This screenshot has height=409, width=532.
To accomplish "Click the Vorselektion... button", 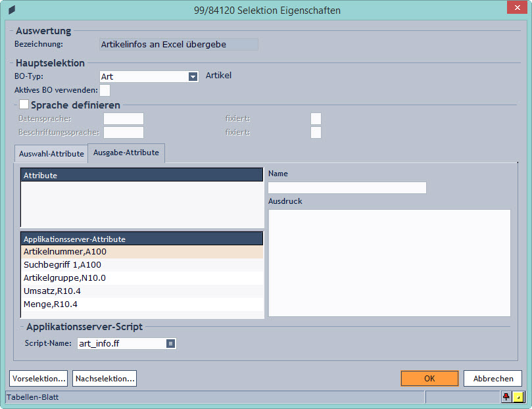I will [x=39, y=379].
